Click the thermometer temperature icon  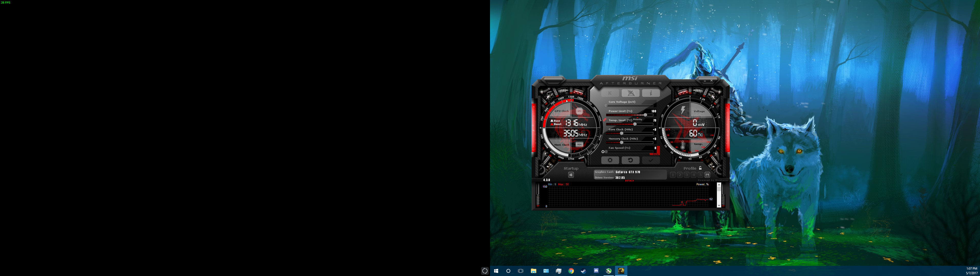pos(683,145)
